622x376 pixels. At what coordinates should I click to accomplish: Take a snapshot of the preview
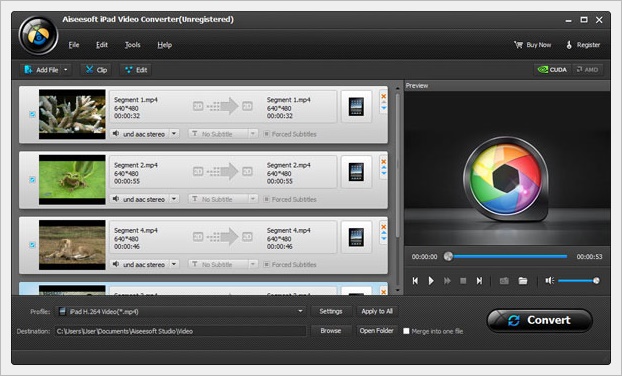(504, 281)
